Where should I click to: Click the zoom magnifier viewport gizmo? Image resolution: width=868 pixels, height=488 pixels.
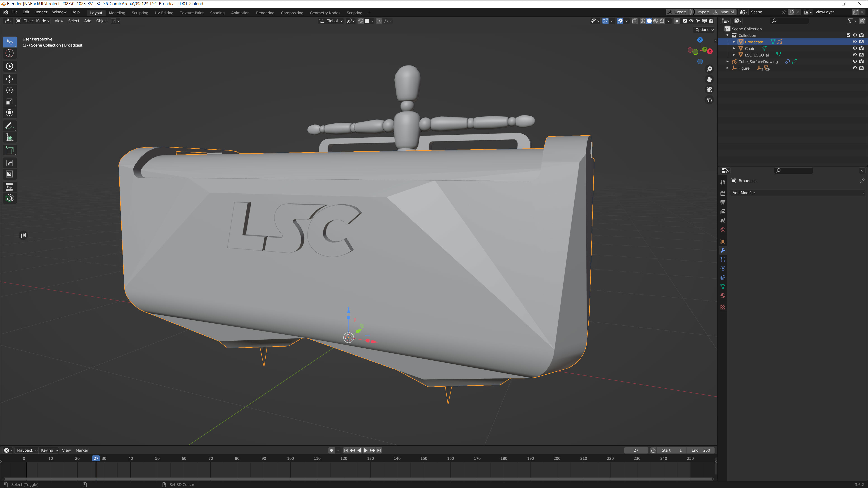(709, 69)
